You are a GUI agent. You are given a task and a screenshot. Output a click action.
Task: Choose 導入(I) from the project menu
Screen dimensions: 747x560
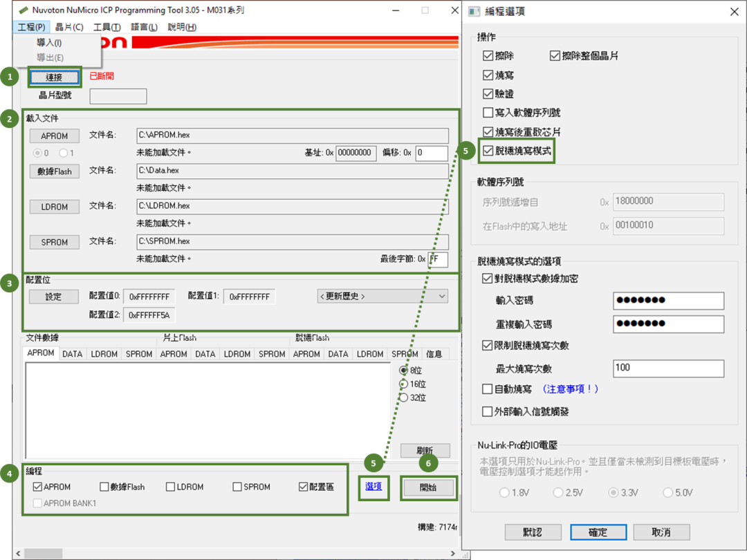click(x=49, y=42)
